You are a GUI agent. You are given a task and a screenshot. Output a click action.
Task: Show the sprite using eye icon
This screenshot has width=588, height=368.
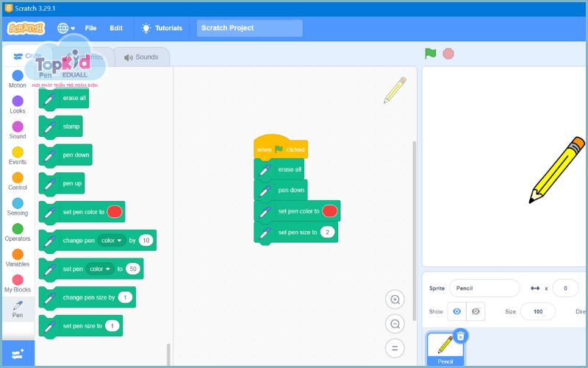457,311
